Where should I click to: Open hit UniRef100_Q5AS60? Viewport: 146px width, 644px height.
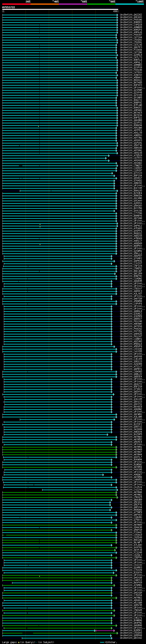pos(131,206)
